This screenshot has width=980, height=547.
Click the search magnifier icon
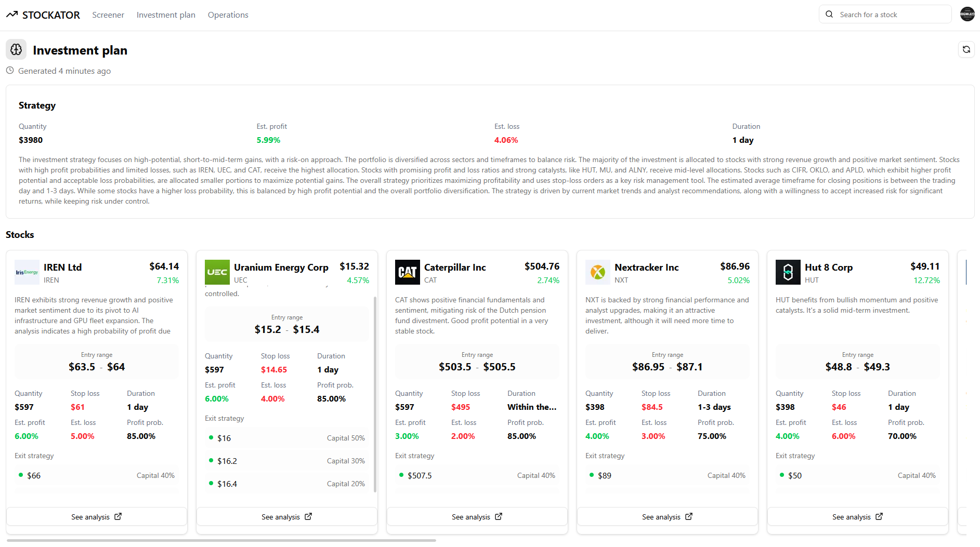coord(830,14)
